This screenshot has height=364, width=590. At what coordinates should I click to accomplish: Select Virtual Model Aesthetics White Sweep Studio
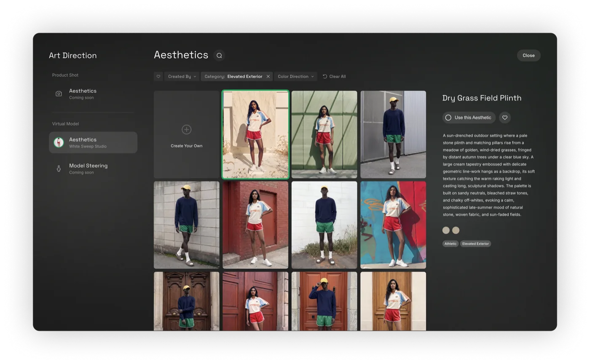(x=93, y=142)
